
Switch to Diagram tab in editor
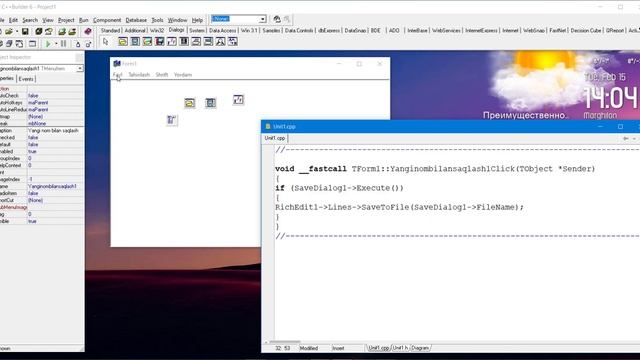point(420,348)
